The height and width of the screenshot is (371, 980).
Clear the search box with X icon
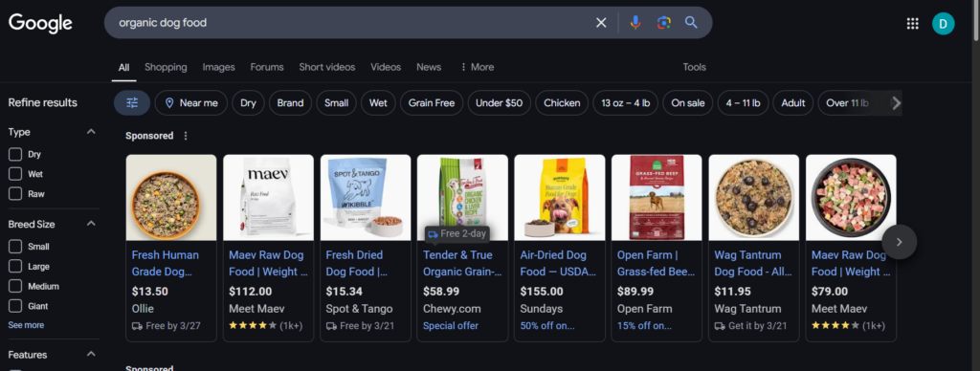point(601,23)
